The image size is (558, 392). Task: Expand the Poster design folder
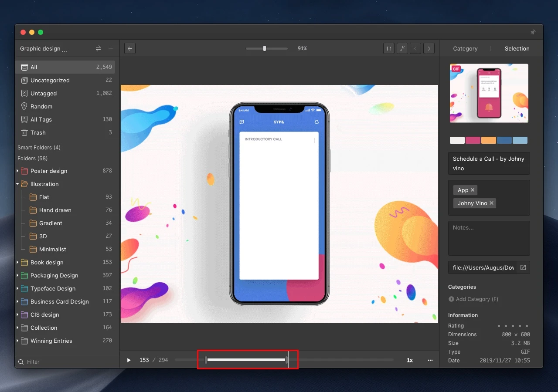pyautogui.click(x=18, y=171)
